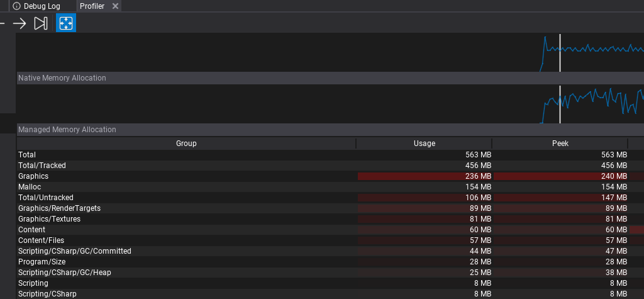Toggle the show-all-frames fit view button

(x=65, y=23)
